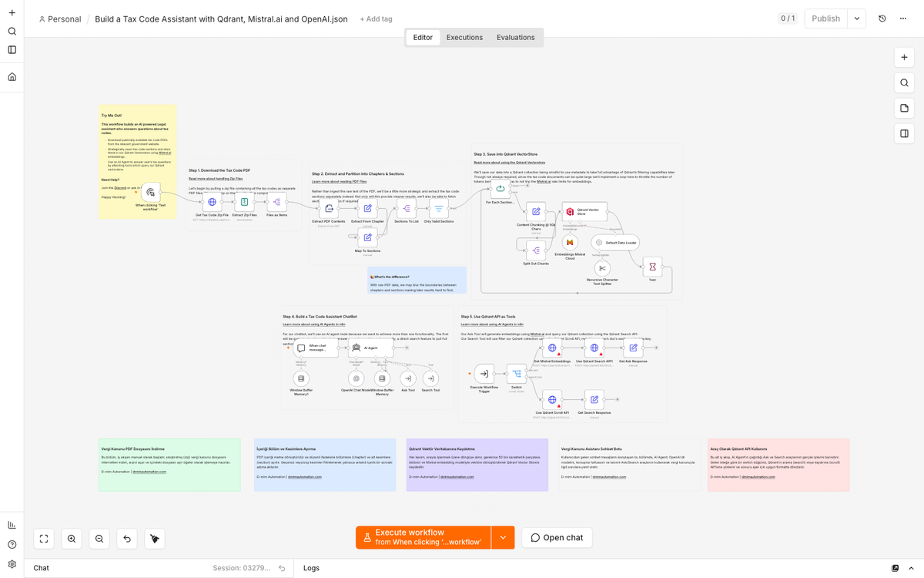Viewport: 924px width, 578px height.
Task: Open the Chat panel tab
Action: (x=41, y=568)
